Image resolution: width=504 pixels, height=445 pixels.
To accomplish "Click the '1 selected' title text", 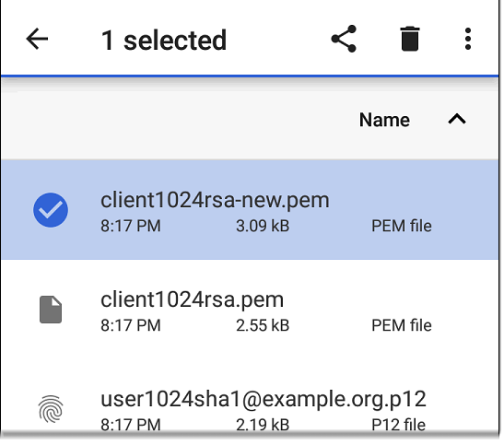I will coord(164,41).
